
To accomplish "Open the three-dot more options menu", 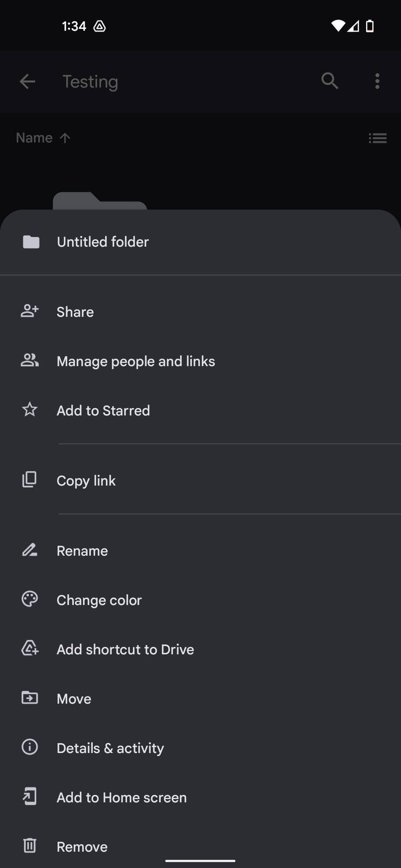I will tap(377, 81).
